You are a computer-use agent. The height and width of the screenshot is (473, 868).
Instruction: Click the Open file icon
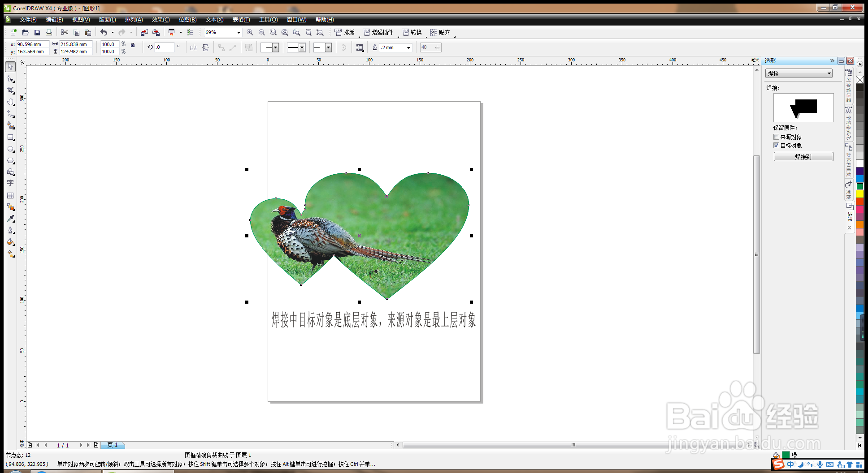25,32
